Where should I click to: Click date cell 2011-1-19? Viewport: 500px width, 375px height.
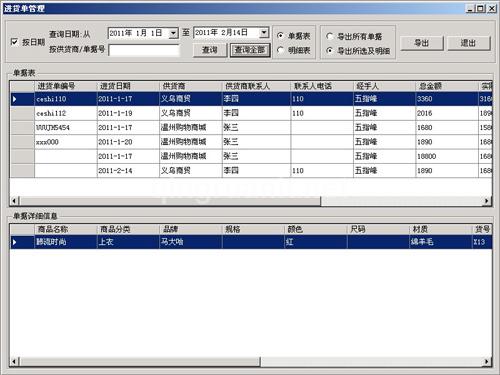(128, 113)
